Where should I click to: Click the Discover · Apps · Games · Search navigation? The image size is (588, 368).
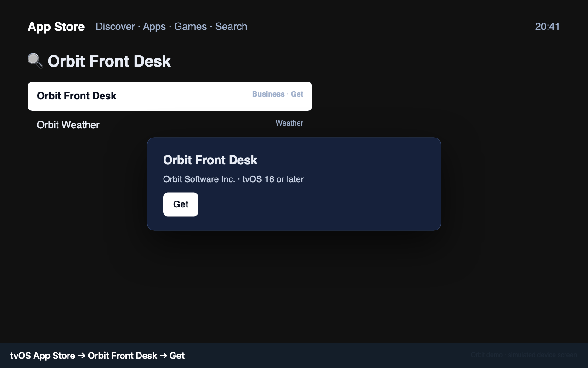[x=171, y=27]
